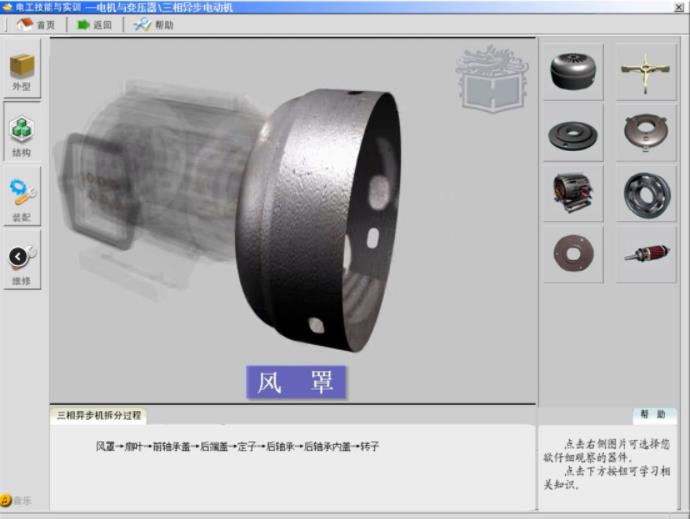Click 后轴承 in the disassembly sequence
This screenshot has width=690, height=519.
[x=280, y=447]
